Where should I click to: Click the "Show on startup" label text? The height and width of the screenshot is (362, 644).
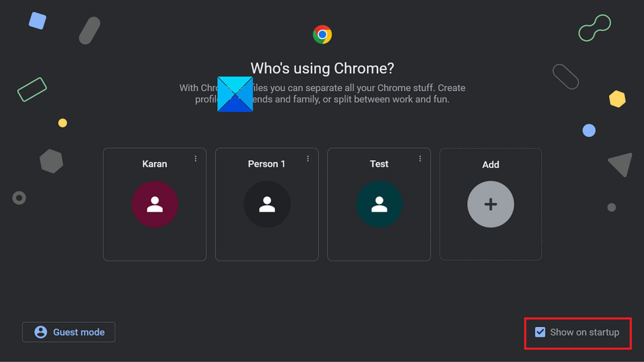[x=584, y=332]
